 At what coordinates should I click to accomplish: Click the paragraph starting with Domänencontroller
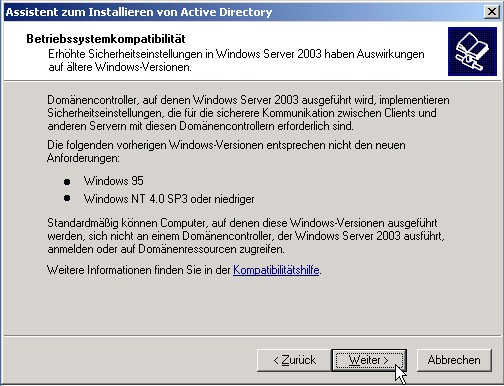tap(248, 113)
